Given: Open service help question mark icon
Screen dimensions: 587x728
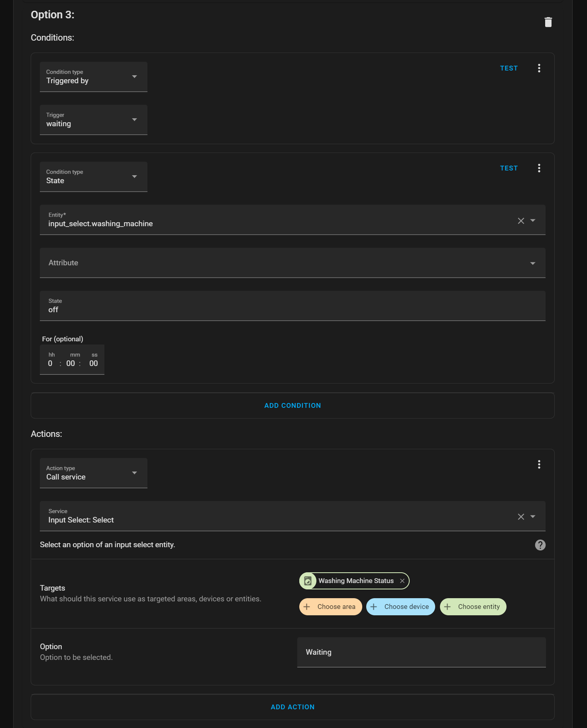Looking at the screenshot, I should pos(540,545).
